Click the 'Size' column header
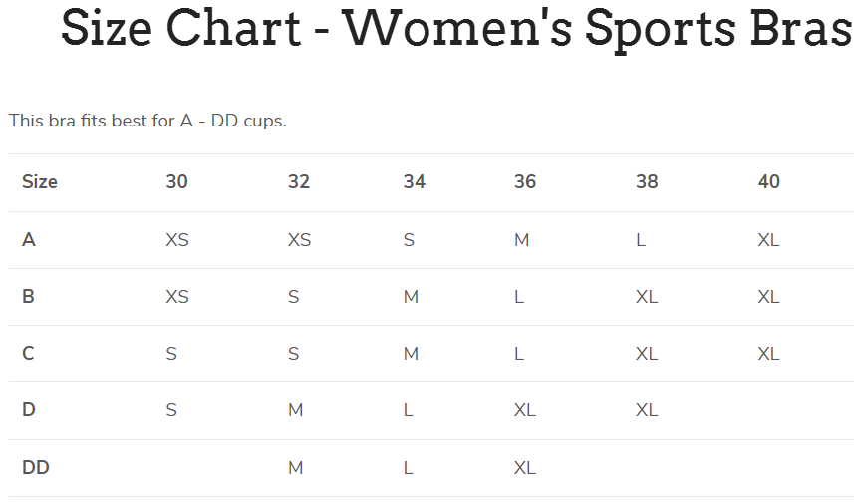 [40, 182]
